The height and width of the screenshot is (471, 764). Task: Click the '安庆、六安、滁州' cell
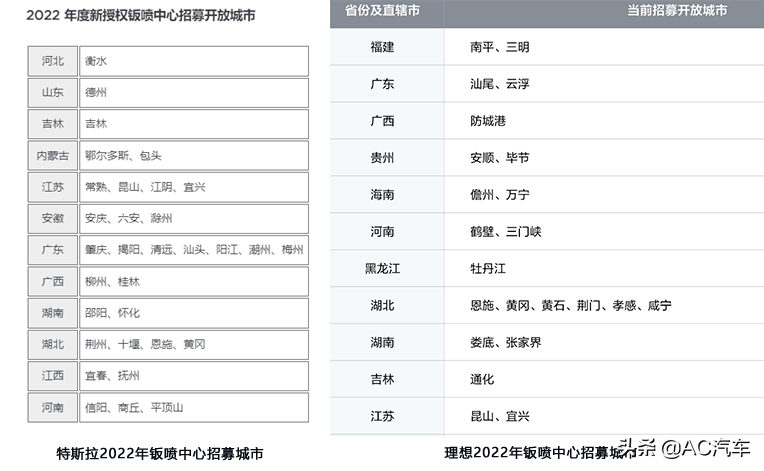pyautogui.click(x=194, y=218)
